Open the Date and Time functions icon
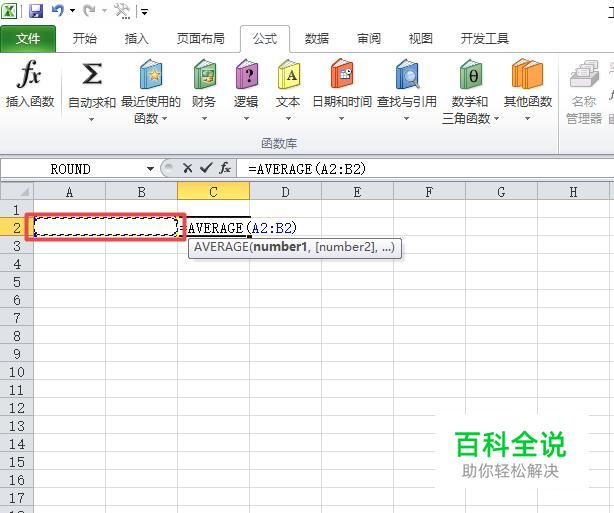 (342, 74)
